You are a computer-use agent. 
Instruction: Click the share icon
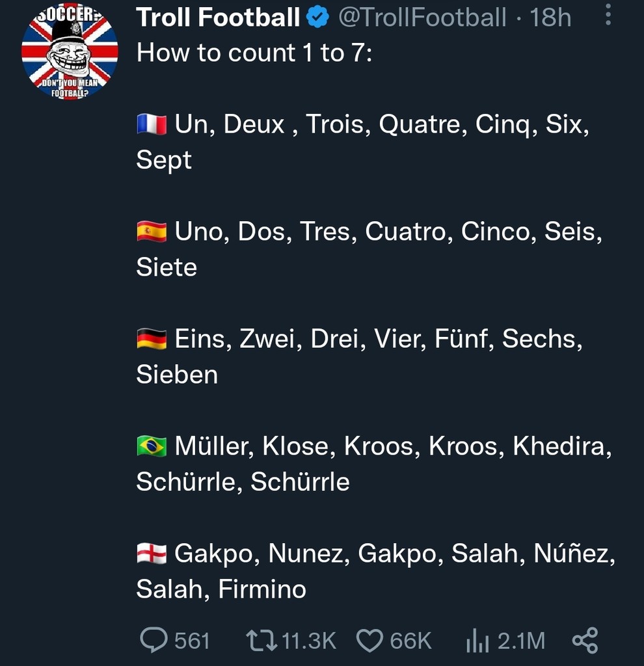(x=585, y=640)
